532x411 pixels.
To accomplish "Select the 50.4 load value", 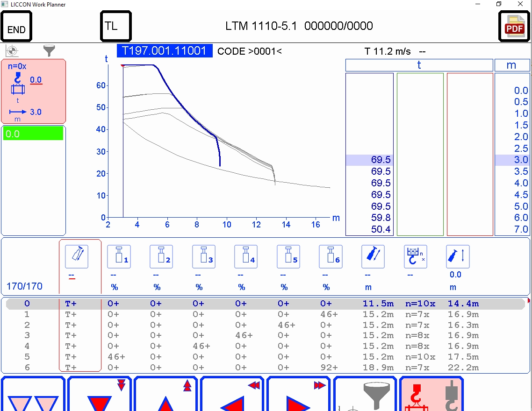I will click(381, 229).
